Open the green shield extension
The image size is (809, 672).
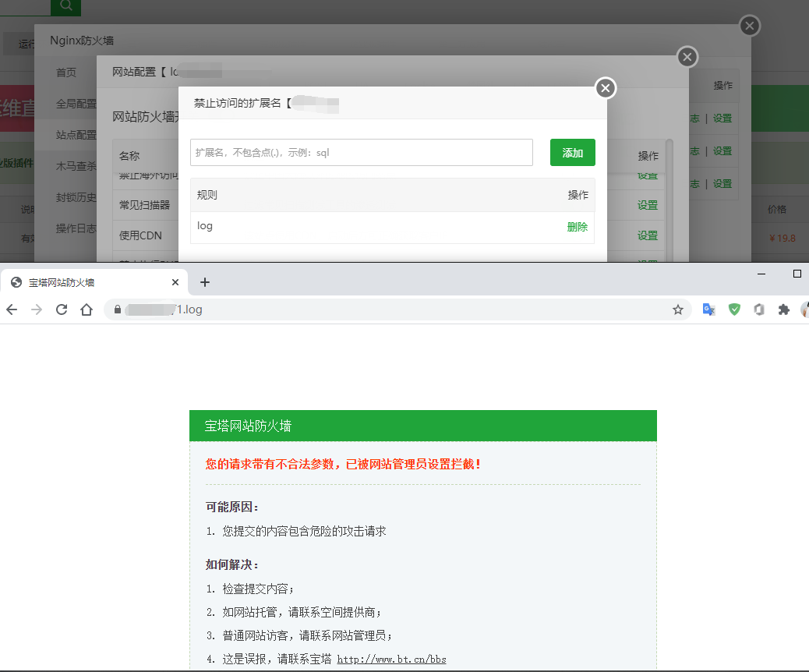[734, 309]
